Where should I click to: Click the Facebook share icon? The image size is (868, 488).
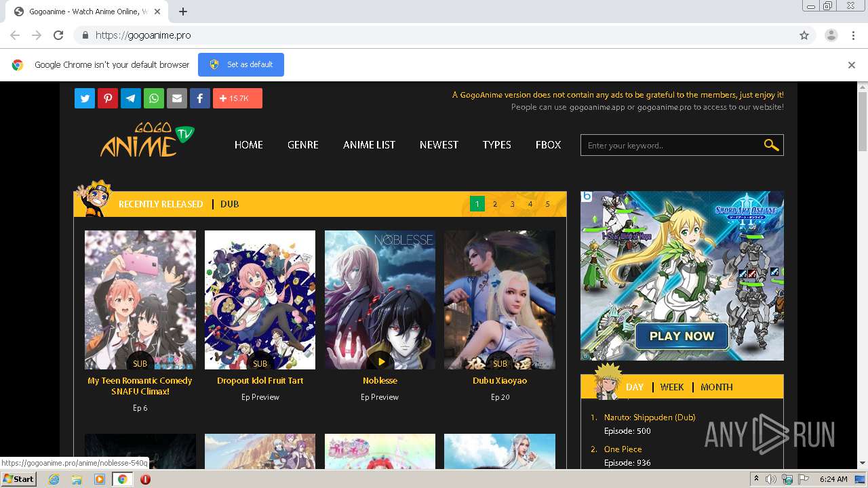(x=200, y=98)
